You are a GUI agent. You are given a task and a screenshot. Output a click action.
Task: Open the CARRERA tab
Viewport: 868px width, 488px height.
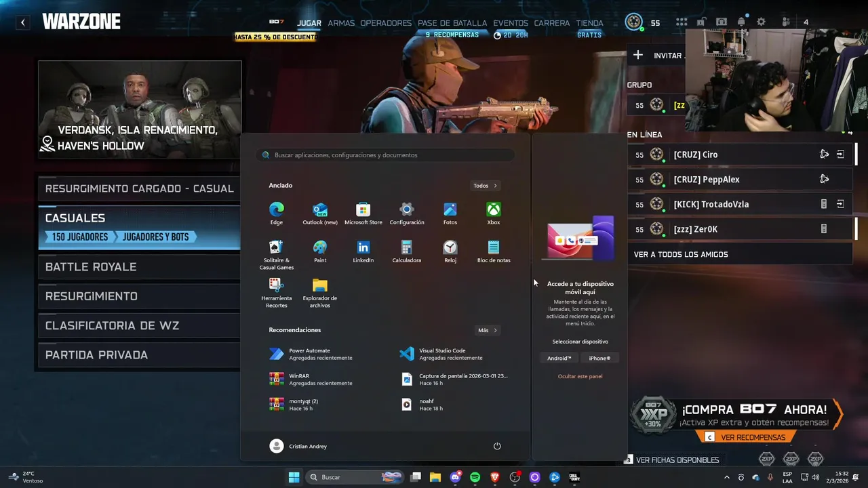click(x=552, y=23)
